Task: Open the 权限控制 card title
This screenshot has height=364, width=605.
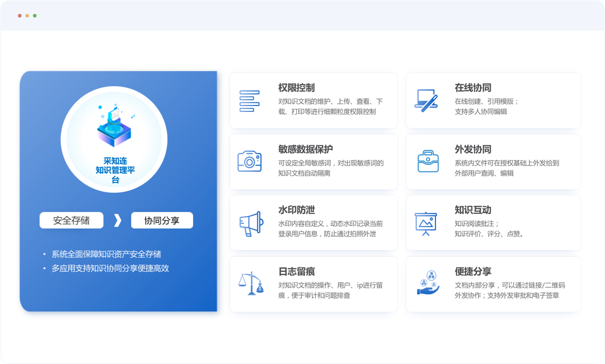Action: [296, 88]
